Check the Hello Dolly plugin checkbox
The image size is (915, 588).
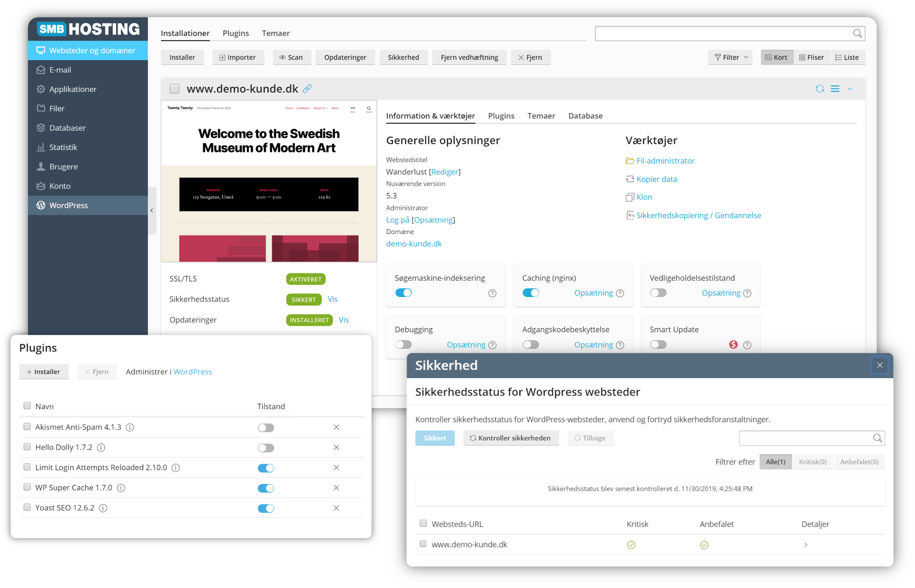(27, 447)
